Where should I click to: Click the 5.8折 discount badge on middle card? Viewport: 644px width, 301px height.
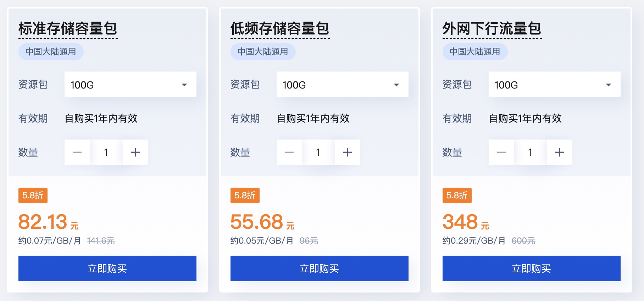[x=245, y=195]
